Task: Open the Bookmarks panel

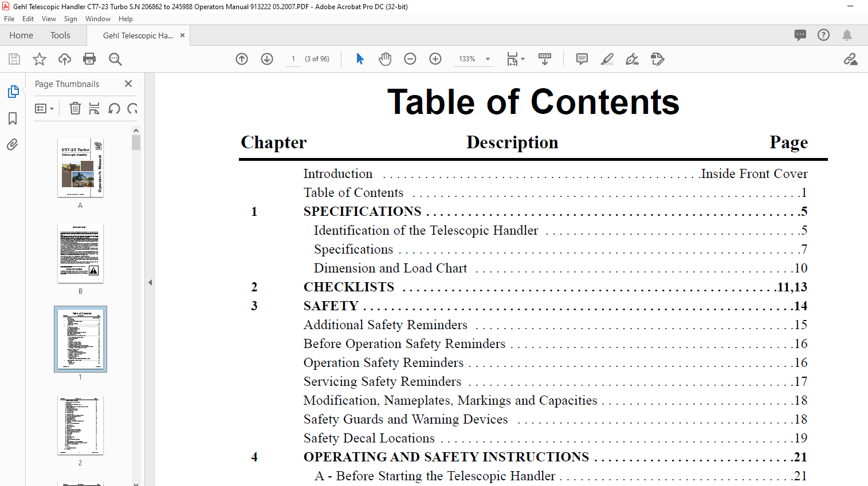Action: [13, 118]
